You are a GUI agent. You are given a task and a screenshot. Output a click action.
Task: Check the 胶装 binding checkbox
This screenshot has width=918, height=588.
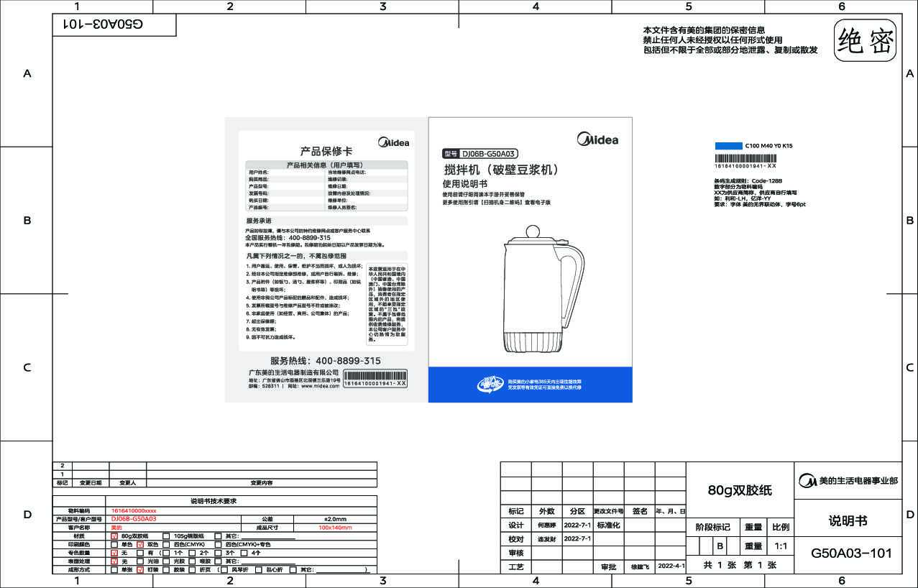(166, 569)
